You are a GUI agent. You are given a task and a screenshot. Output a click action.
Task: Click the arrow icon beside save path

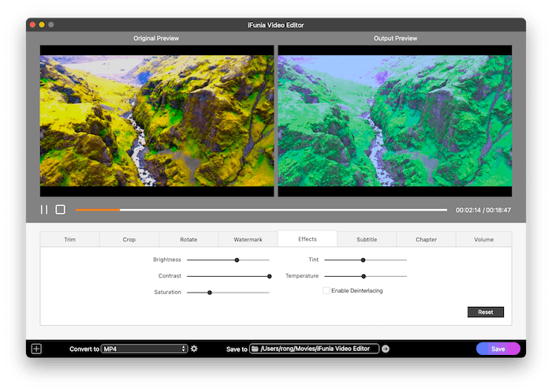coord(386,349)
